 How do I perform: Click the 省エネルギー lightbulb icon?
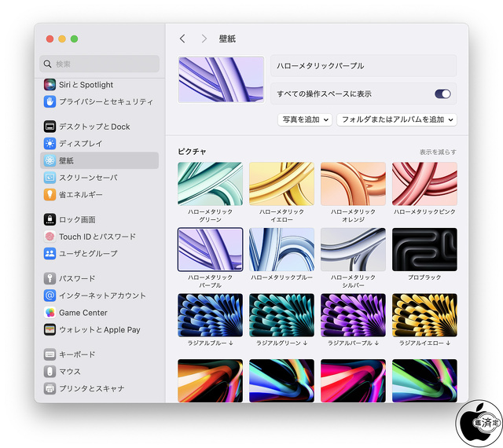click(x=50, y=194)
